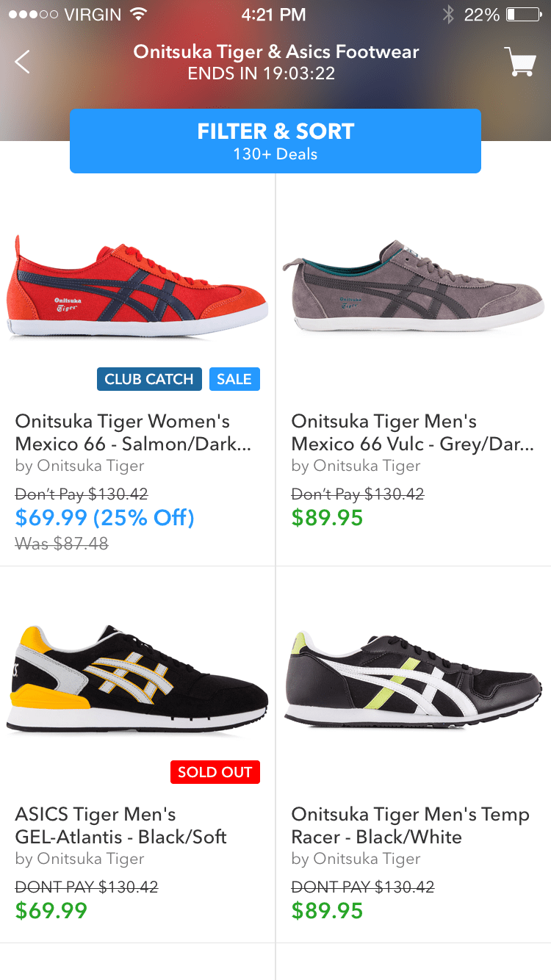Open Onitsuka Tiger Men's Temp Racer title

411,826
